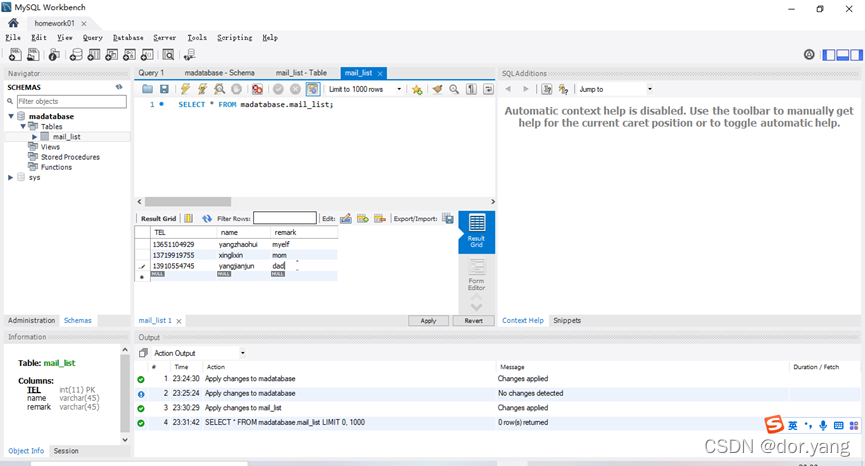Switch to Form Editor view
The width and height of the screenshot is (865, 466).
477,275
